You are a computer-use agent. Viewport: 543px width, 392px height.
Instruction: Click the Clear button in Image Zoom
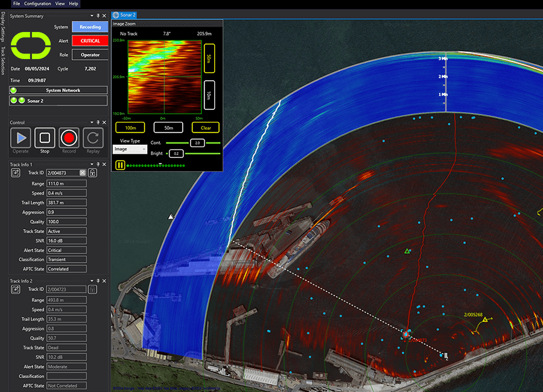tap(206, 127)
